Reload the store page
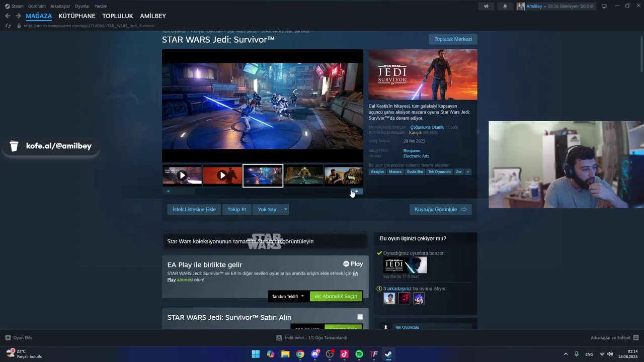 [8, 26]
